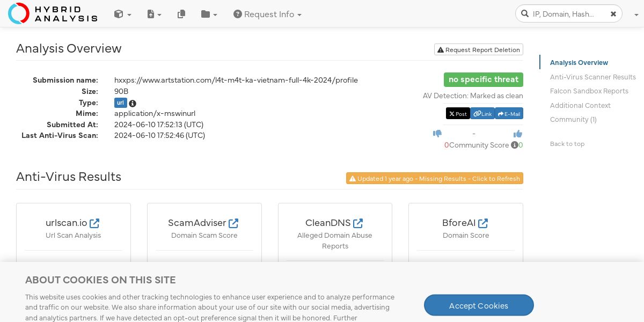Click the info icon next to url type
This screenshot has width=644, height=322.
(133, 103)
